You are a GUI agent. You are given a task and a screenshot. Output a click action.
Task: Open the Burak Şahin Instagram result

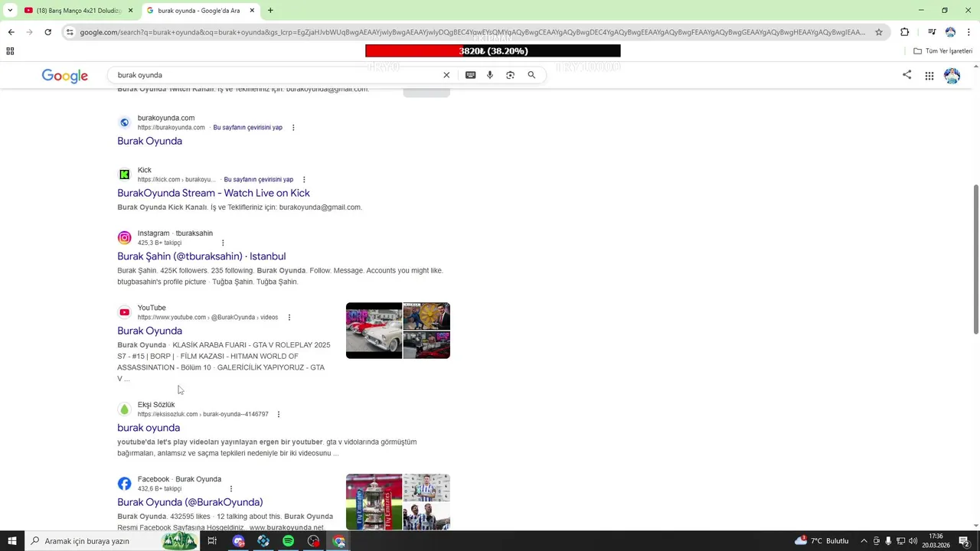pos(201,256)
